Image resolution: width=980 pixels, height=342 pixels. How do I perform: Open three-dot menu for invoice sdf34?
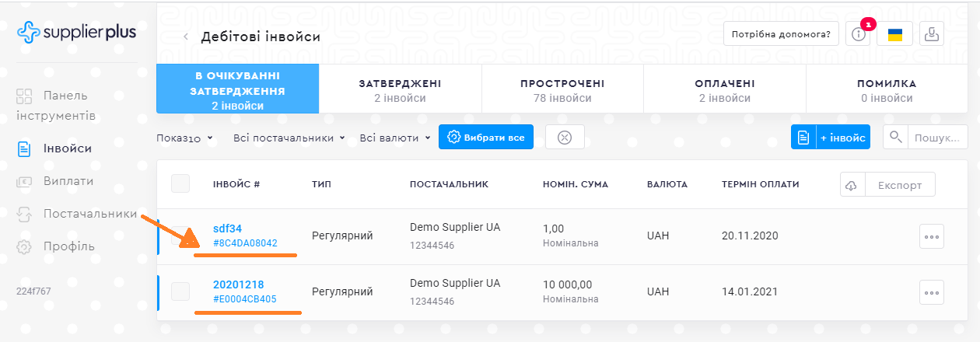[x=931, y=236]
